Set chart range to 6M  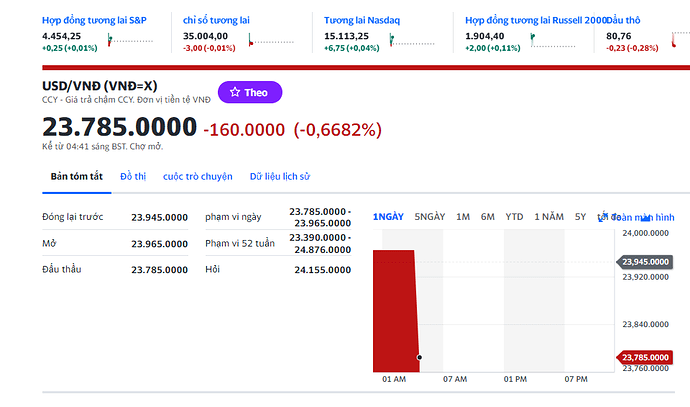pyautogui.click(x=487, y=217)
